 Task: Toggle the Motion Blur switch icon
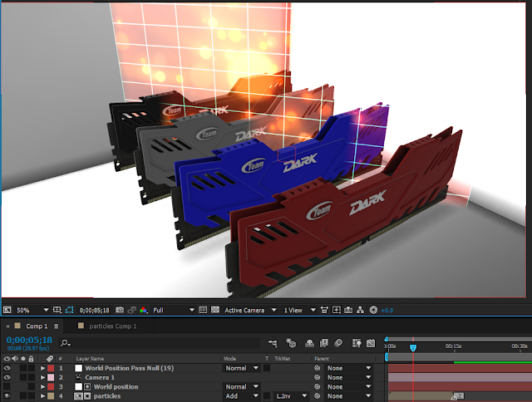(x=338, y=343)
